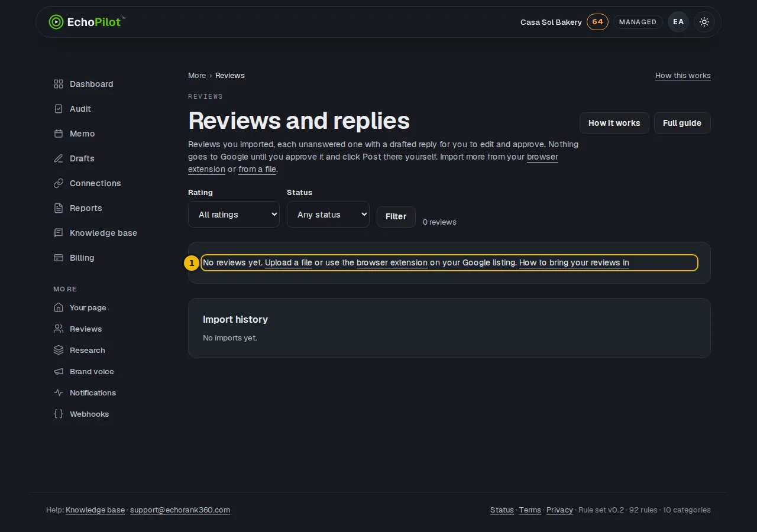
Task: Open the Any status dropdown
Action: point(328,215)
